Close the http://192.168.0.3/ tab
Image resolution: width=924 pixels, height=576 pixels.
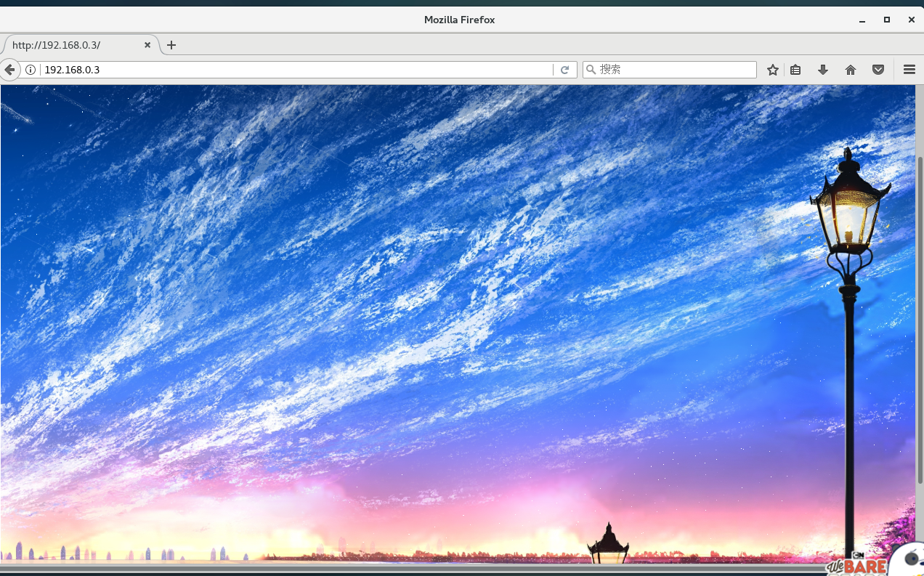point(147,45)
